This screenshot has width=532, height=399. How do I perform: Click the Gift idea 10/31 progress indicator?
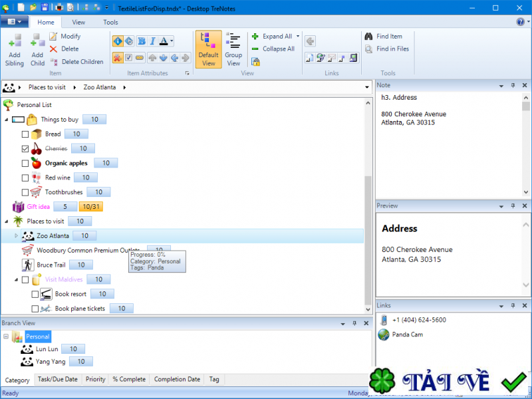point(91,207)
